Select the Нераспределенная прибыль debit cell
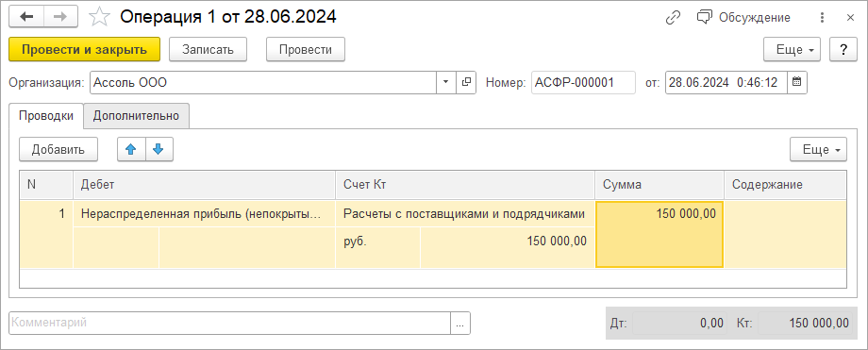The image size is (868, 350). pos(205,214)
